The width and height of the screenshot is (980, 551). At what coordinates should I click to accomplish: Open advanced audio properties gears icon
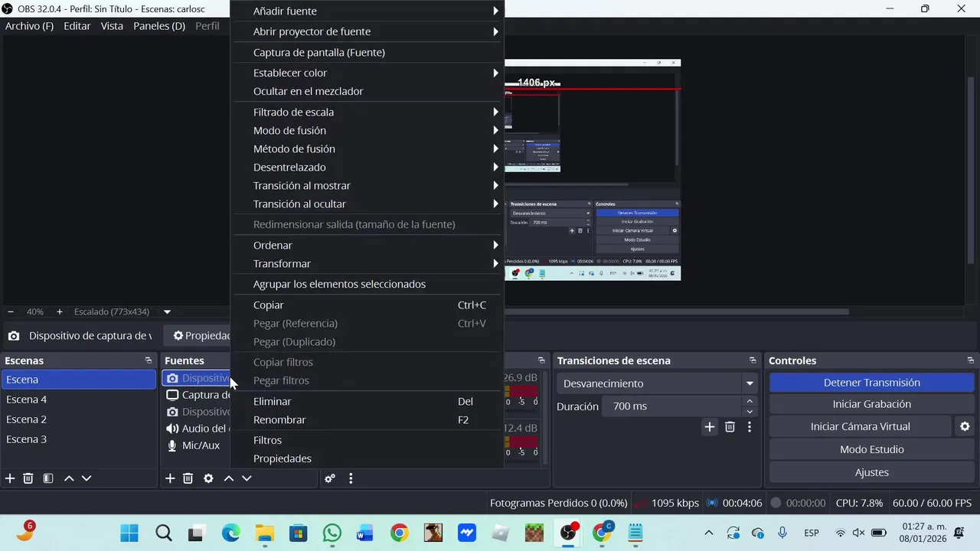pyautogui.click(x=330, y=478)
